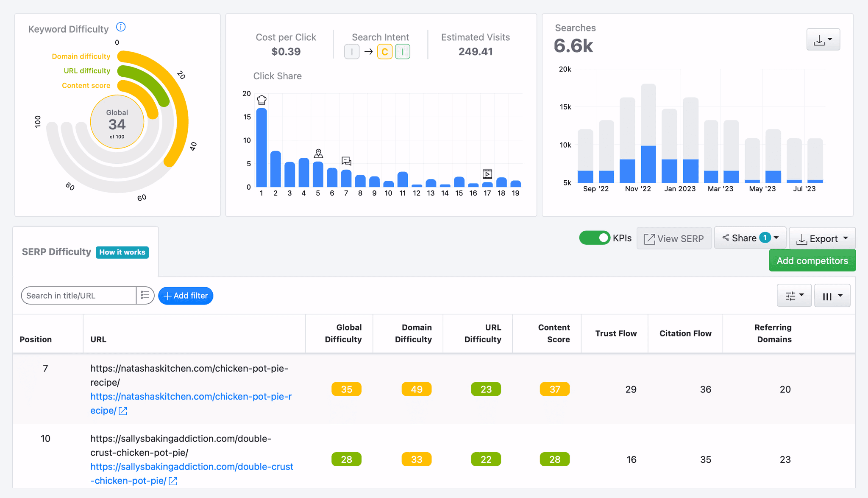The height and width of the screenshot is (498, 868).
Task: Open the Searches download dropdown
Action: pyautogui.click(x=823, y=39)
